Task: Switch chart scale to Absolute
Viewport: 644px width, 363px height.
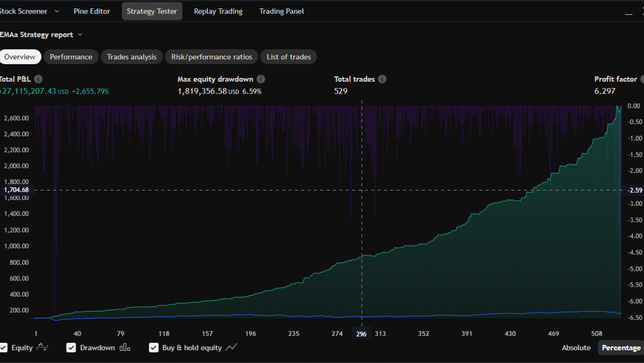Action: coord(576,348)
